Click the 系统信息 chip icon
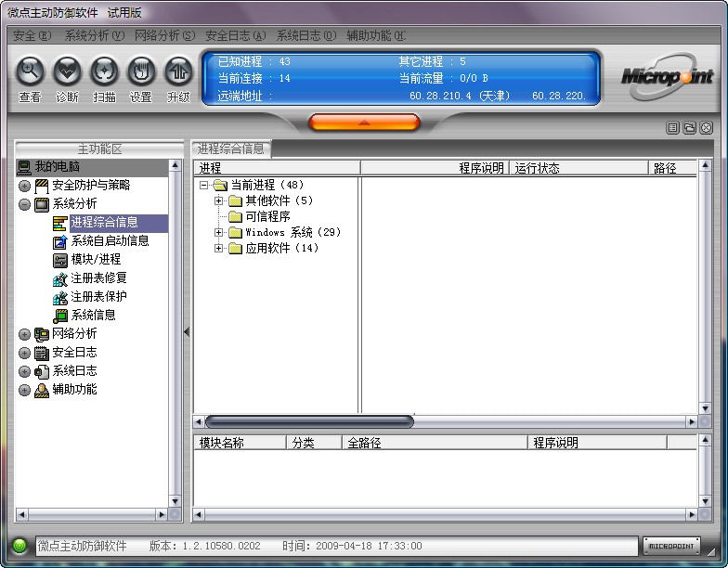 click(59, 316)
